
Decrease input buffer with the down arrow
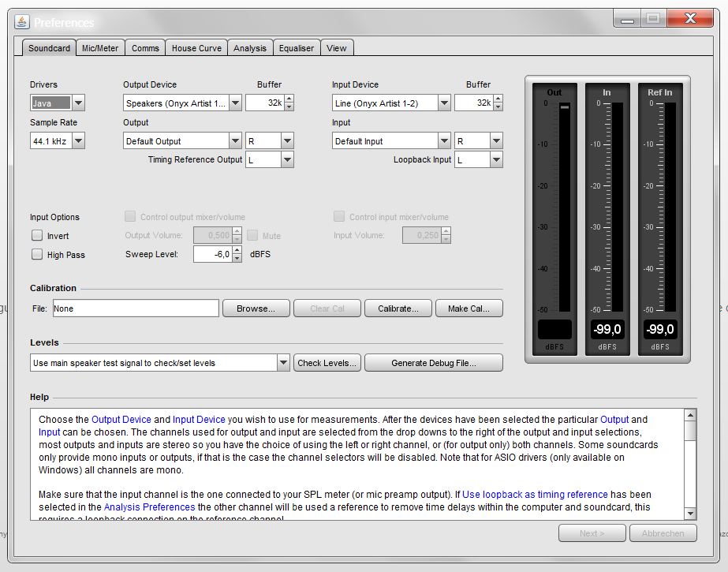[x=498, y=107]
